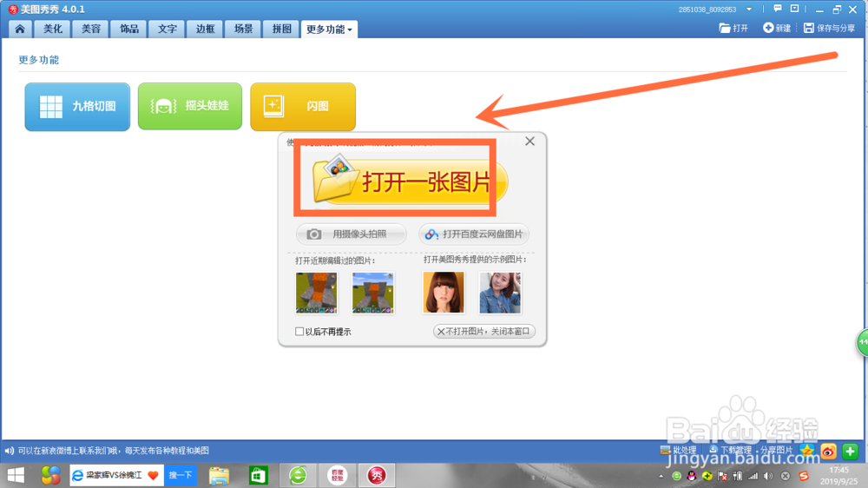Open the 文字 tab

click(x=168, y=29)
